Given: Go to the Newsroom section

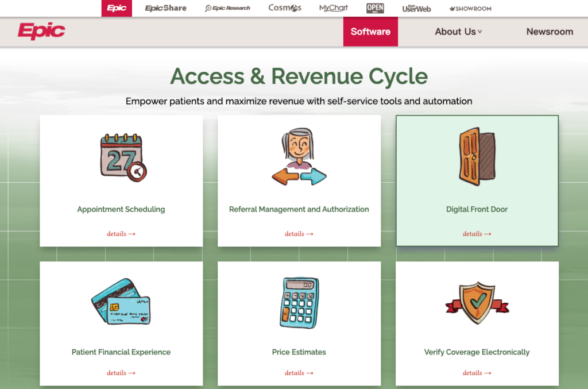Looking at the screenshot, I should tap(550, 32).
